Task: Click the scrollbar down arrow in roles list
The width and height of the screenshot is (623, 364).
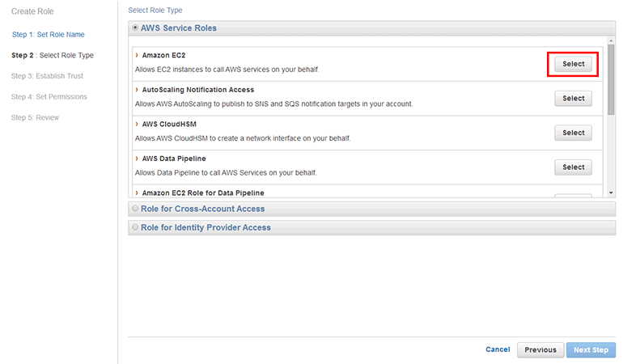Action: pos(611,193)
